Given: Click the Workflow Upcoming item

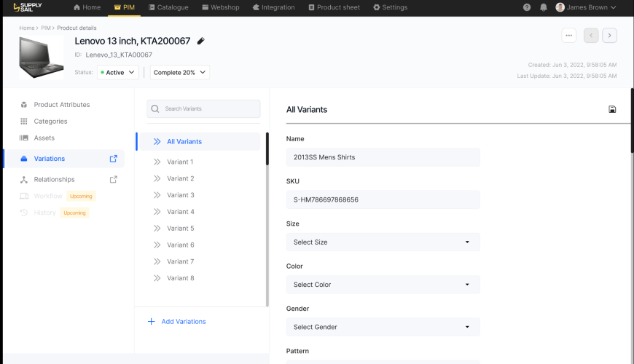Looking at the screenshot, I should coord(58,196).
